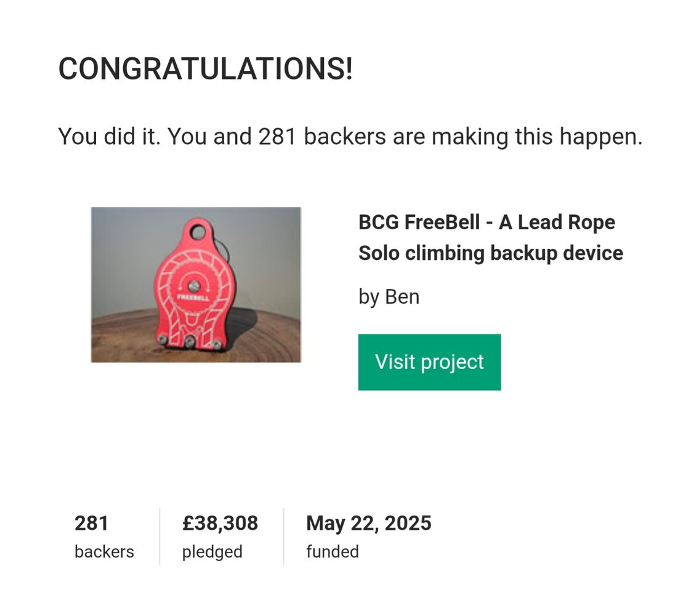Select the 281 backers count number
This screenshot has height=616, width=694.
(x=91, y=524)
